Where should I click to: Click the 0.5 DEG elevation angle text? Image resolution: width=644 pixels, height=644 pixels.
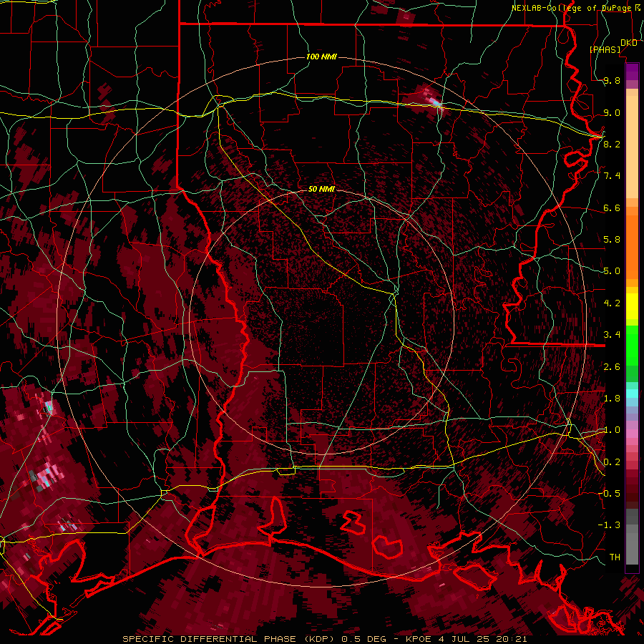(x=364, y=639)
